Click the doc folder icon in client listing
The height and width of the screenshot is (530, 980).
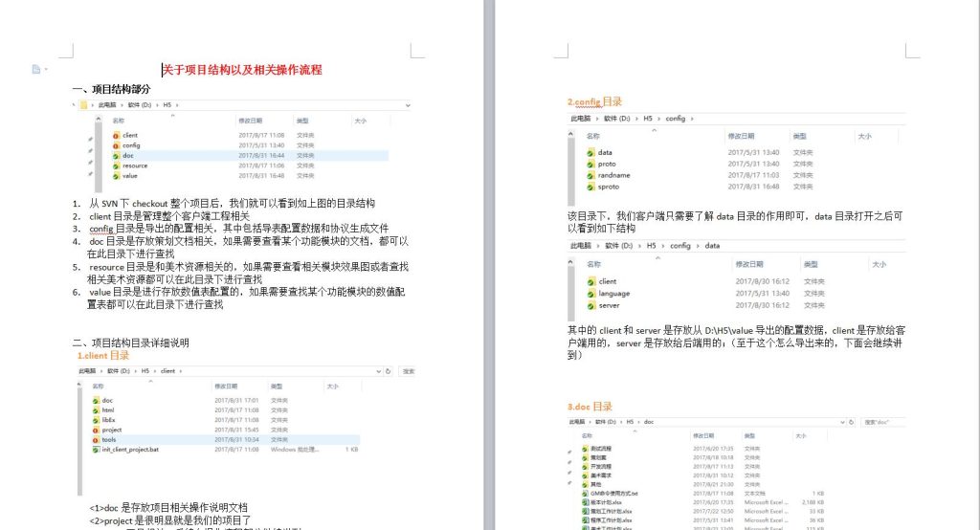tap(96, 401)
